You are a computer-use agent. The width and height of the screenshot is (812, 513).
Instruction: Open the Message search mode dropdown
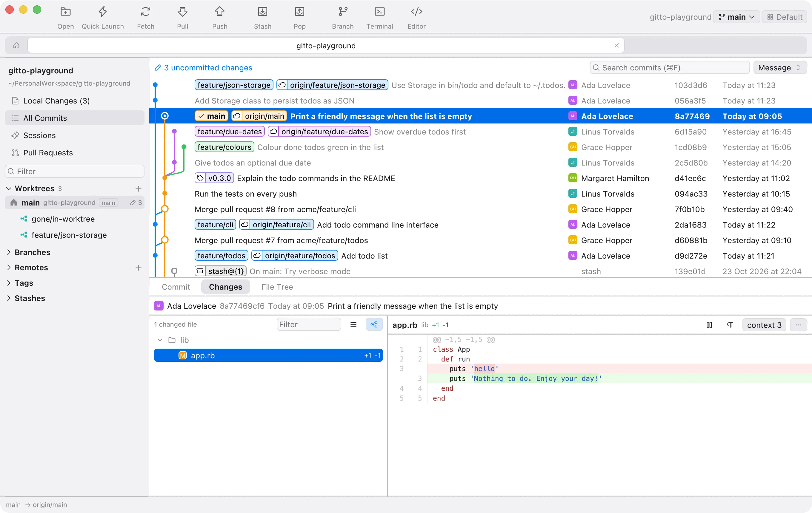click(780, 68)
